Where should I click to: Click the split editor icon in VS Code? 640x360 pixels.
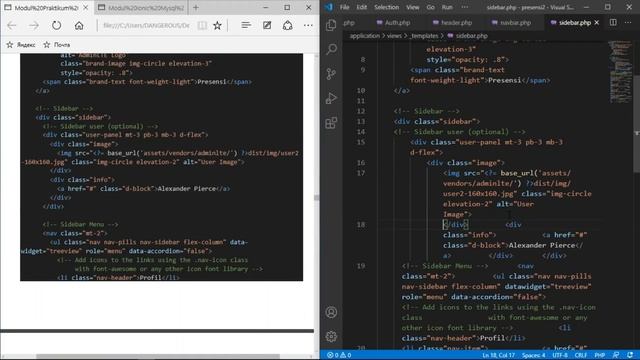click(x=613, y=22)
